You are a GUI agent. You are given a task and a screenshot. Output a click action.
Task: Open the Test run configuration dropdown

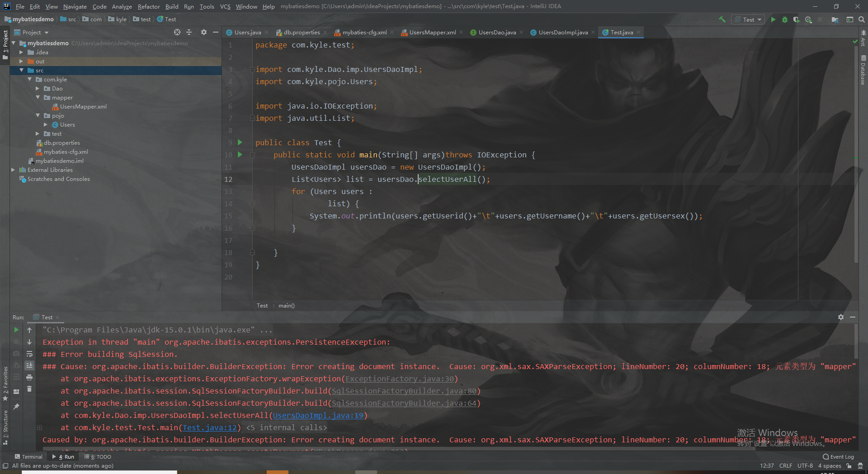748,19
